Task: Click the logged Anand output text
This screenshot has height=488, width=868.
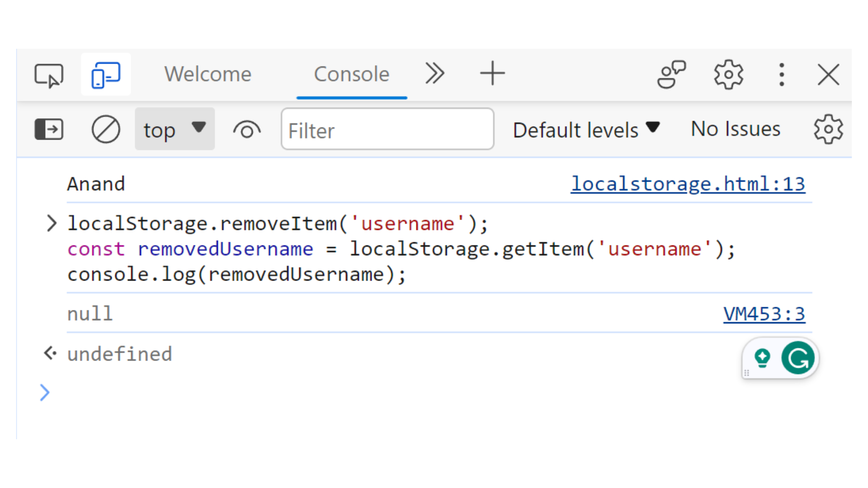Action: [x=96, y=184]
